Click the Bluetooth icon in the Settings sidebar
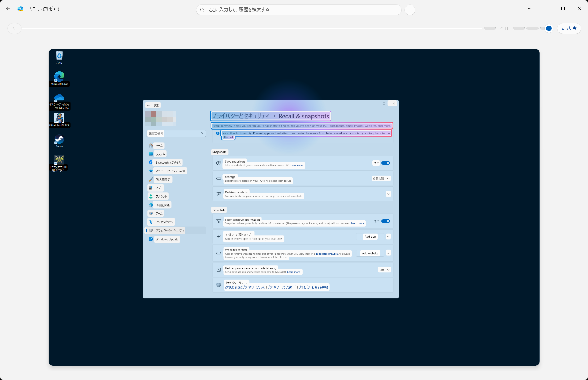Viewport: 588px width, 380px height. point(151,162)
